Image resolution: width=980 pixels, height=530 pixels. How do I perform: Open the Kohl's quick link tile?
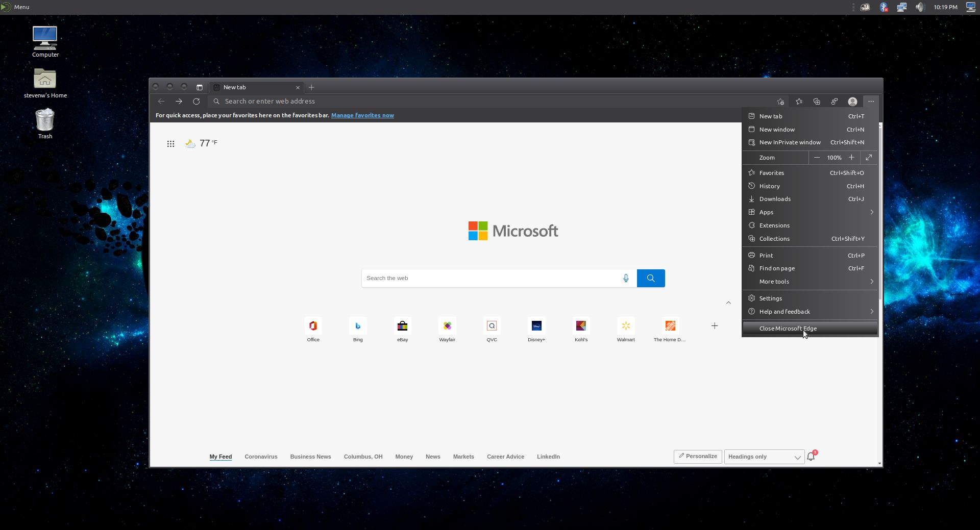pos(581,330)
